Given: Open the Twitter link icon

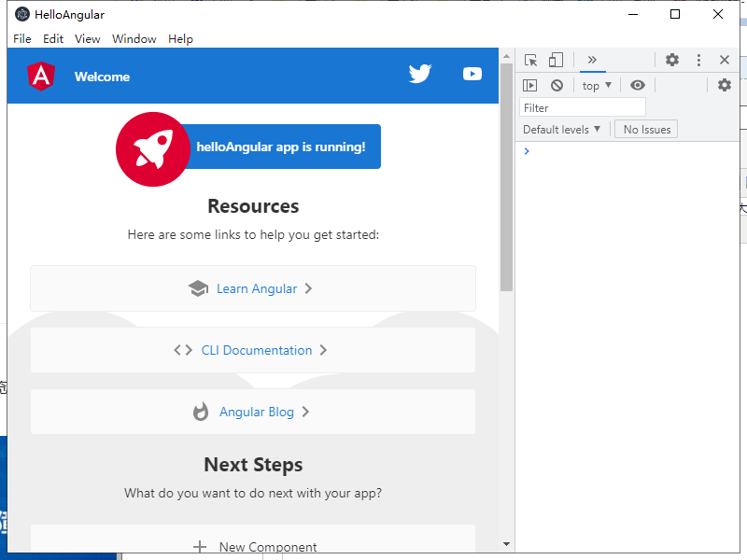Looking at the screenshot, I should tap(420, 74).
